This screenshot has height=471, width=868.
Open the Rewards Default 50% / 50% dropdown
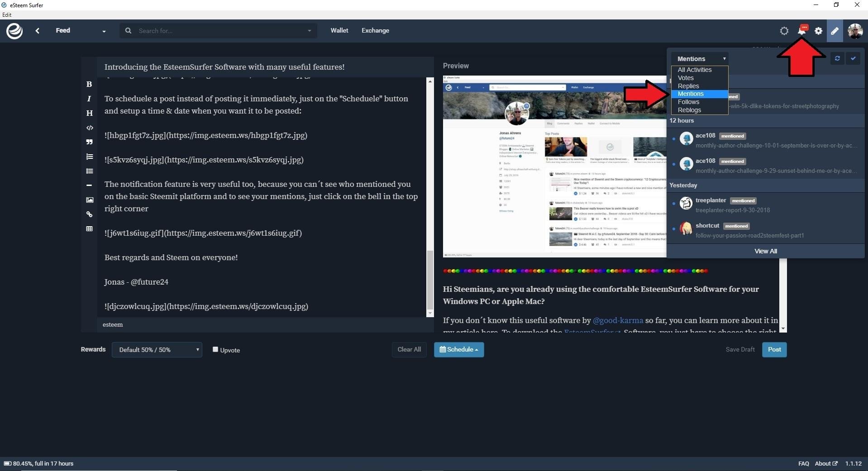[157, 350]
